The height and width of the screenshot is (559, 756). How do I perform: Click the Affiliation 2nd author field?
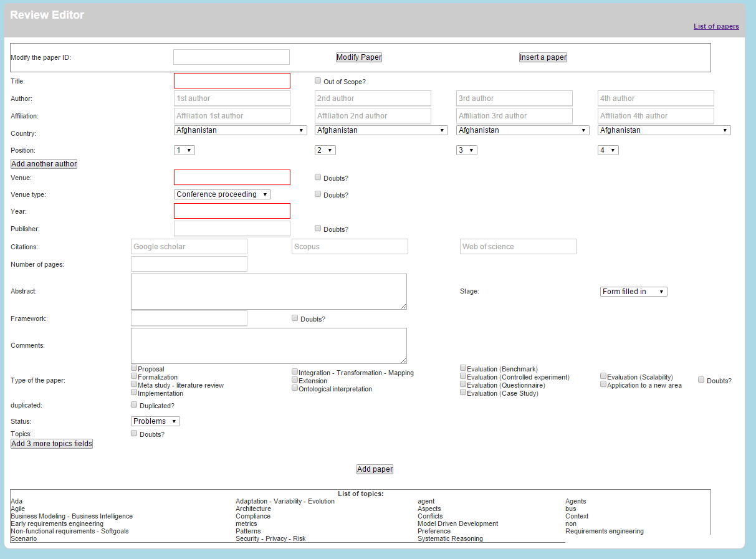(373, 116)
